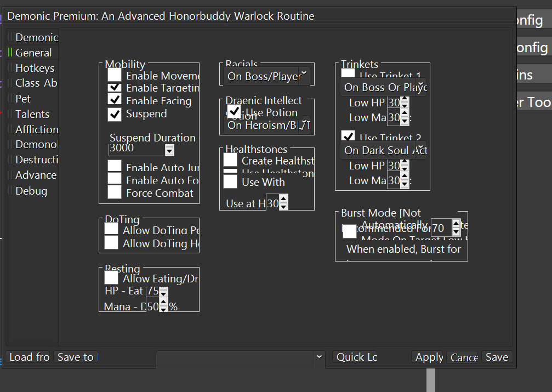Toggle the Enable Targeting checkbox
Viewport: 552px width, 392px height.
[115, 87]
